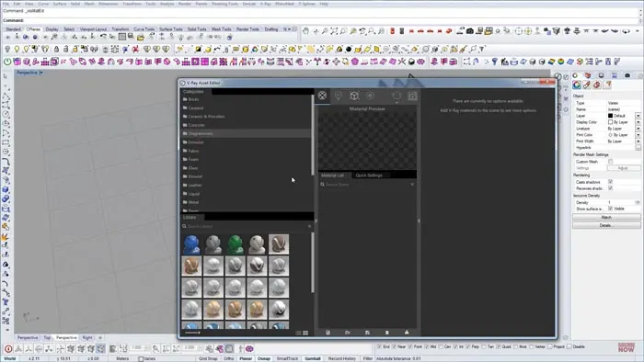This screenshot has height=362, width=644.
Task: Click the black Layer color swatch
Action: [610, 116]
